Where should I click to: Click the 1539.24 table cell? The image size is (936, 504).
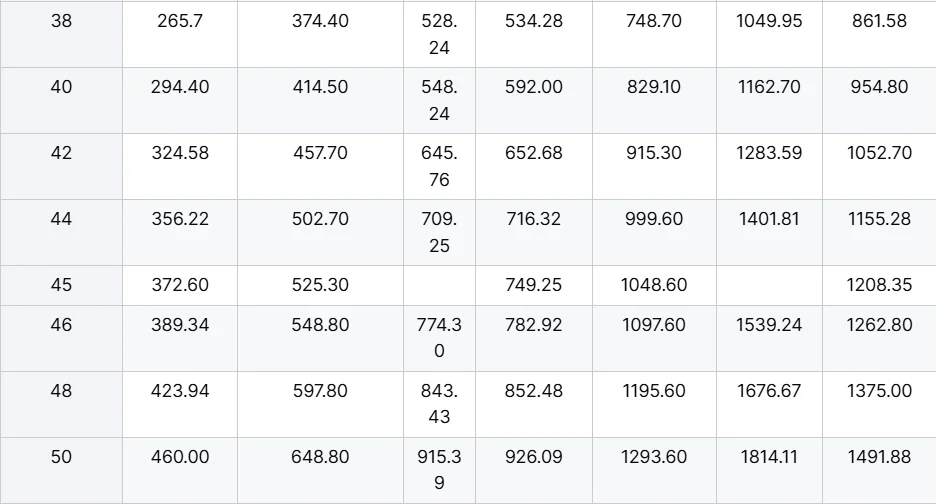(x=769, y=325)
